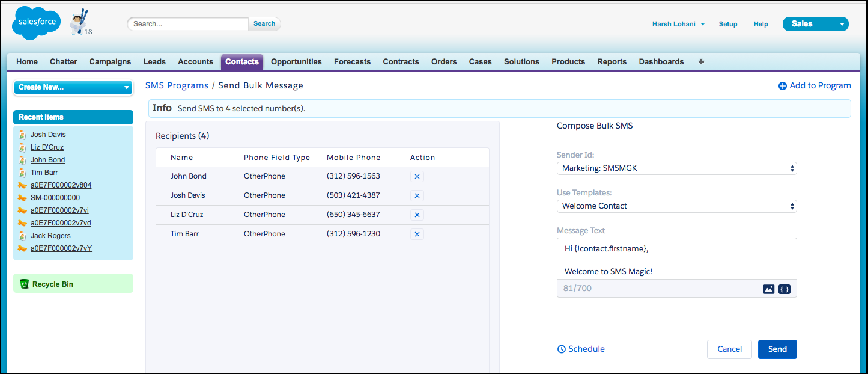Open merge fields curly-brace icon
The image size is (868, 374).
click(x=784, y=289)
